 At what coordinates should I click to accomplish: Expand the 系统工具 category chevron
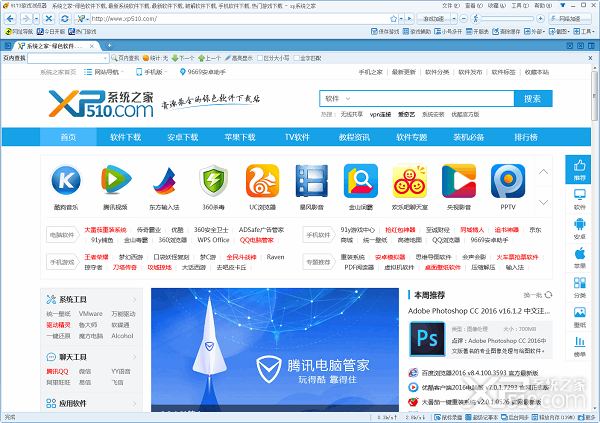coord(135,299)
